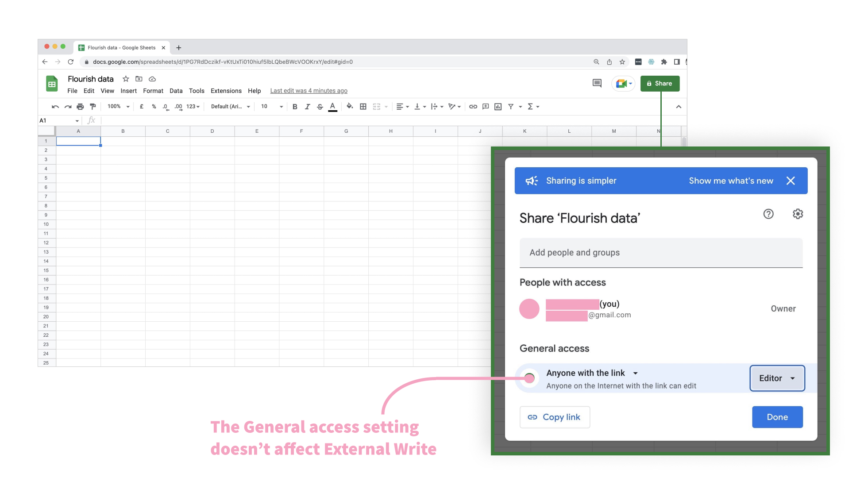Click the Functions sigma icon
Image resolution: width=868 pixels, height=497 pixels.
tap(530, 107)
